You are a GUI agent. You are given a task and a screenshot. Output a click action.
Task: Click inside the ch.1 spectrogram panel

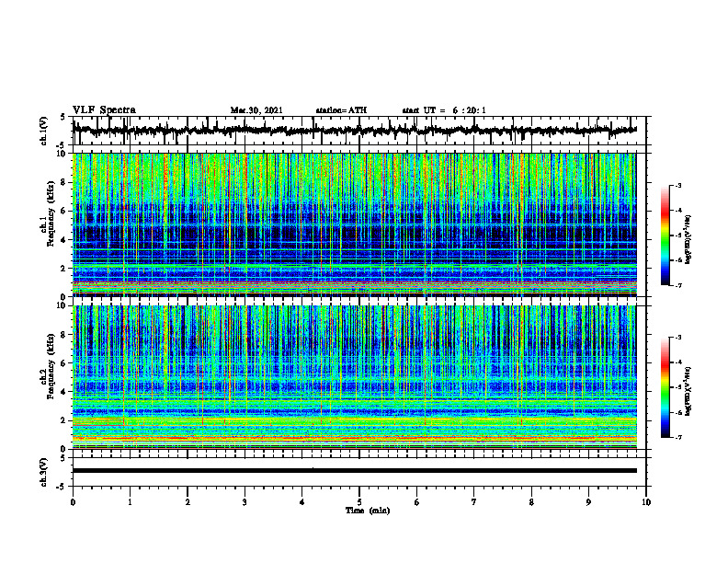click(x=354, y=224)
